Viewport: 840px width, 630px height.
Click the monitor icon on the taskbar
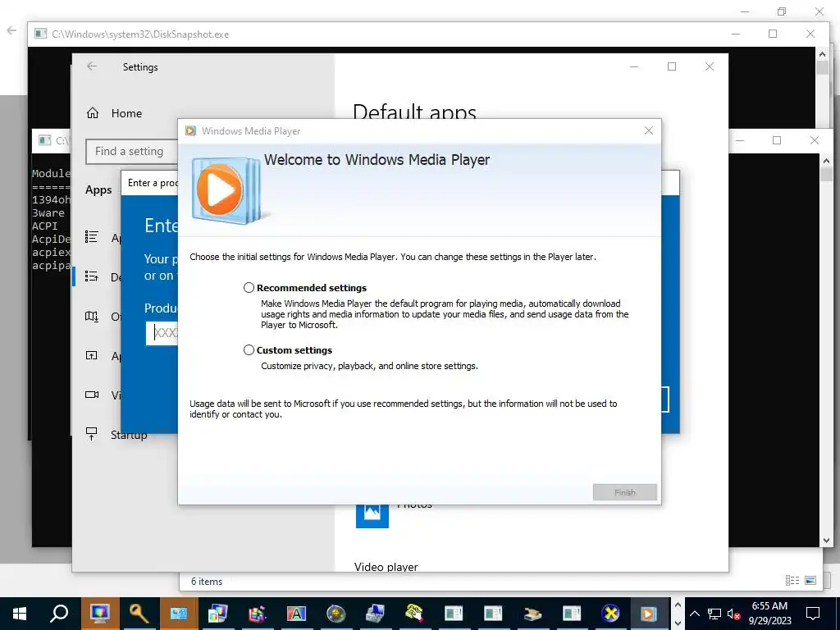pos(99,614)
